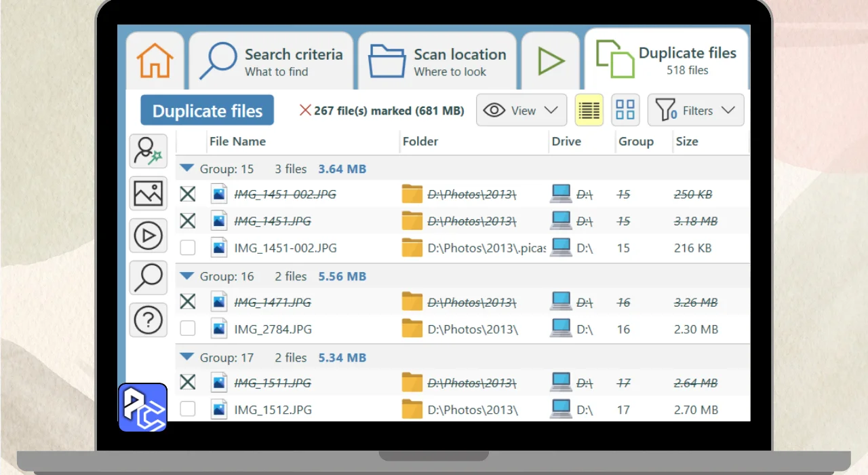Click the green Start scan play icon

coord(551,61)
